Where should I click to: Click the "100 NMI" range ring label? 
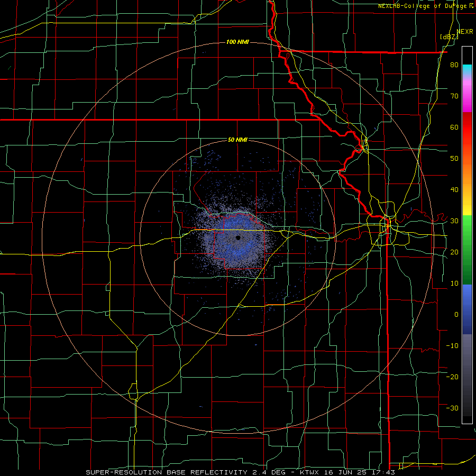237,42
